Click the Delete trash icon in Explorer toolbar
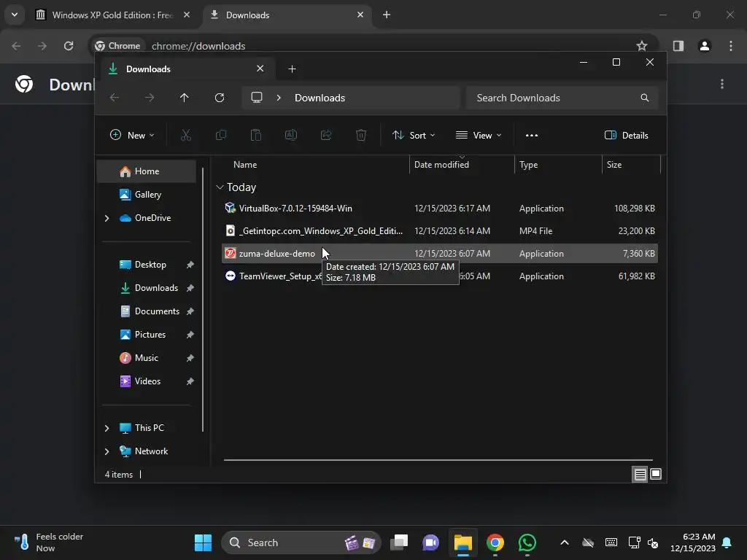This screenshot has width=747, height=560. click(361, 135)
